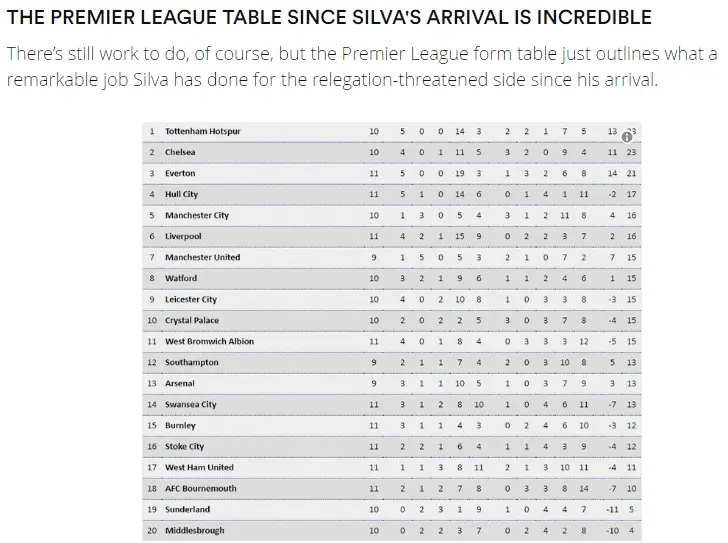Click the article heading about Silva's arrival
Screen dimensions: 728x543
(x=329, y=18)
